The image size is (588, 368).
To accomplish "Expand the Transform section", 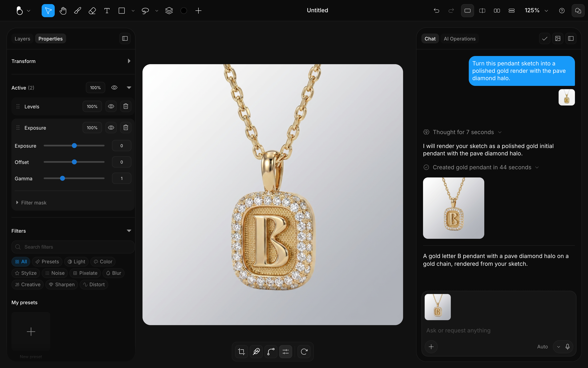I will (x=129, y=61).
